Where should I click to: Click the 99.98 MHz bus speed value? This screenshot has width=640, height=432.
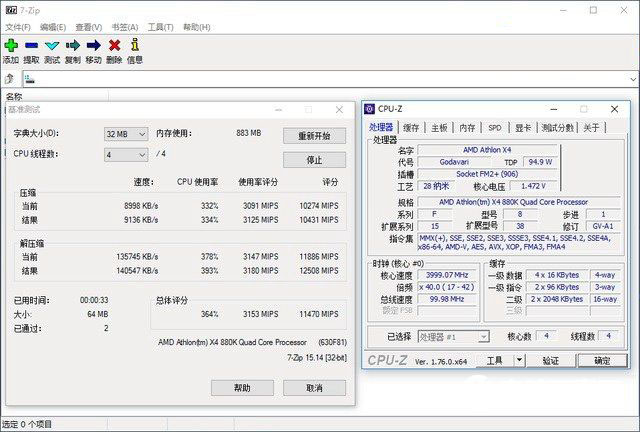[447, 299]
